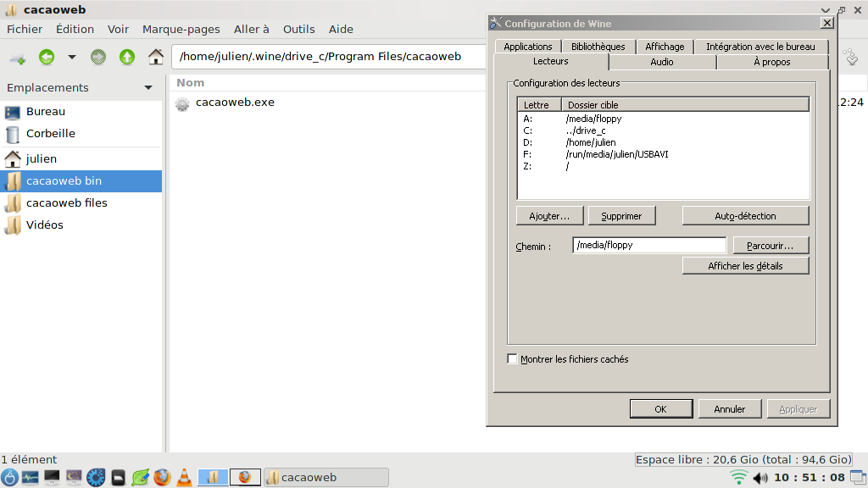Click the Dossier cible column header
The width and height of the screenshot is (868, 488).
(x=685, y=104)
